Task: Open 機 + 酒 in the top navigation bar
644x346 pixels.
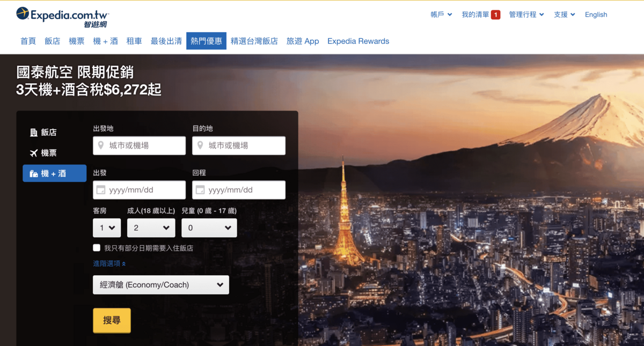Action: (x=105, y=41)
